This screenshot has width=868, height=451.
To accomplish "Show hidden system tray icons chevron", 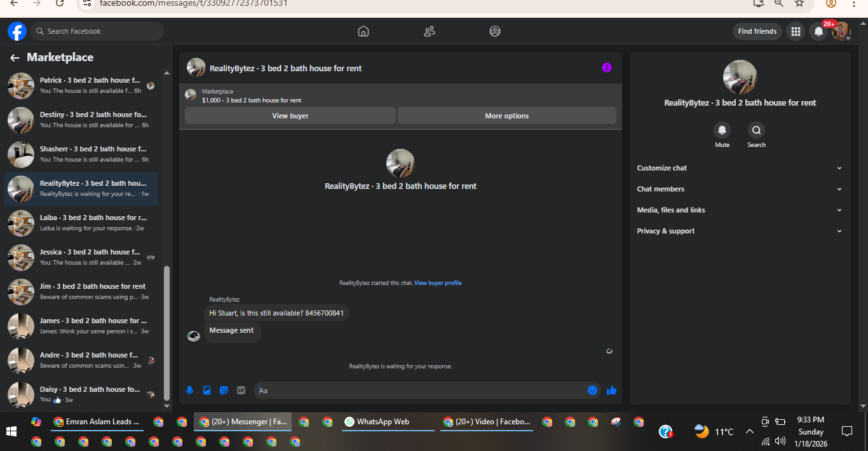I will point(749,432).
